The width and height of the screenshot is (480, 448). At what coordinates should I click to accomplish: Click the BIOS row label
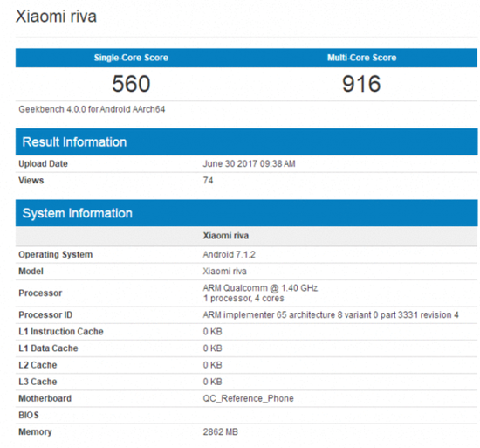tap(29, 415)
